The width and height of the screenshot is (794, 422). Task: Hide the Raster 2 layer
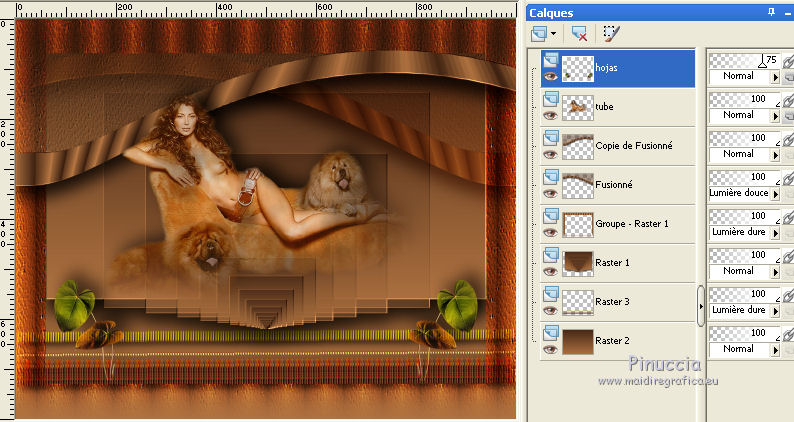click(550, 350)
